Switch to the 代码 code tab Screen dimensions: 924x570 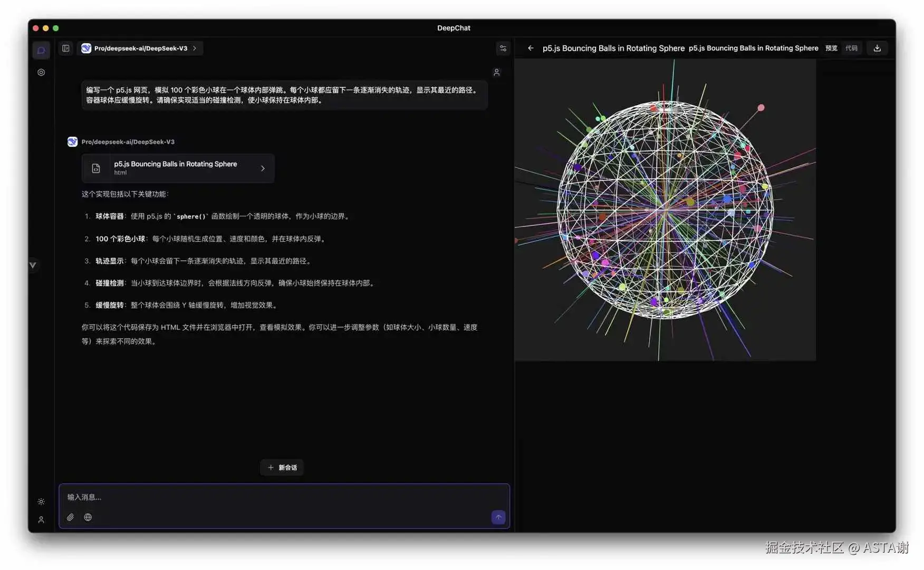coord(851,48)
